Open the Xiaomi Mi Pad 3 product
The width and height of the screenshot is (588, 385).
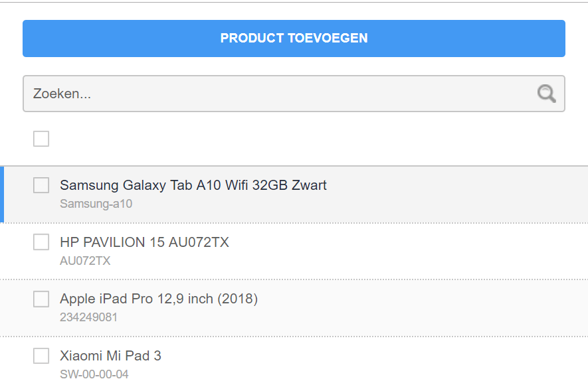(110, 356)
